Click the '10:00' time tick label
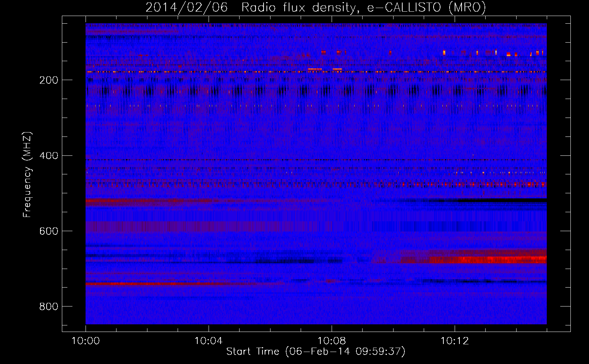Viewport: 589px width, 364px height. pyautogui.click(x=86, y=341)
